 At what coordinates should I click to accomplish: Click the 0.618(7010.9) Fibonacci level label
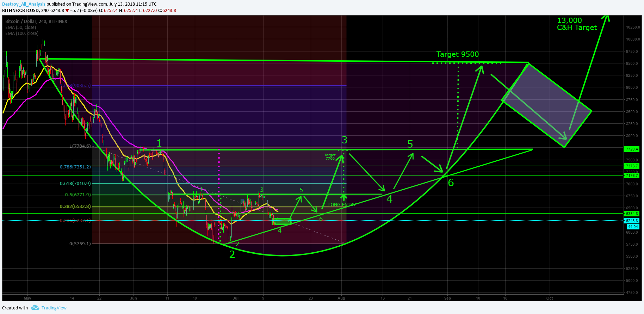click(x=75, y=183)
